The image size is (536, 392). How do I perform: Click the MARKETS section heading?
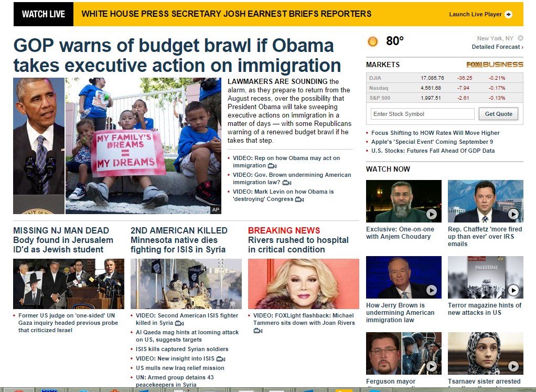click(382, 65)
